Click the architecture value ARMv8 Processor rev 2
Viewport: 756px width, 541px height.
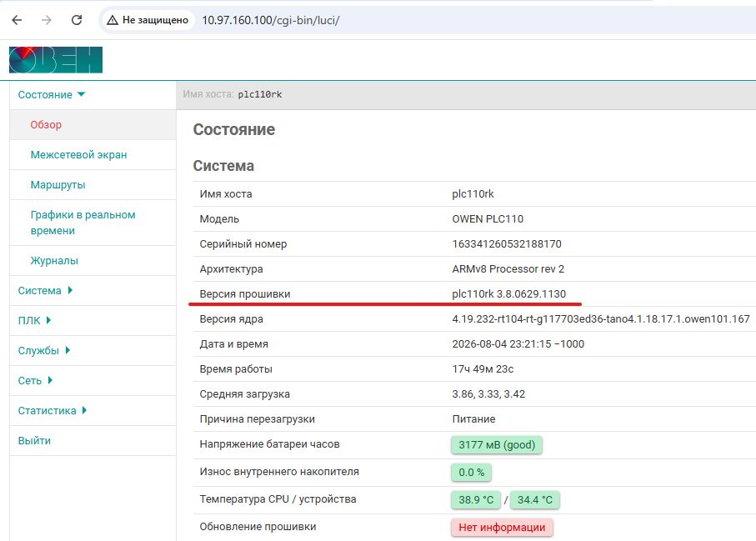[x=508, y=269]
